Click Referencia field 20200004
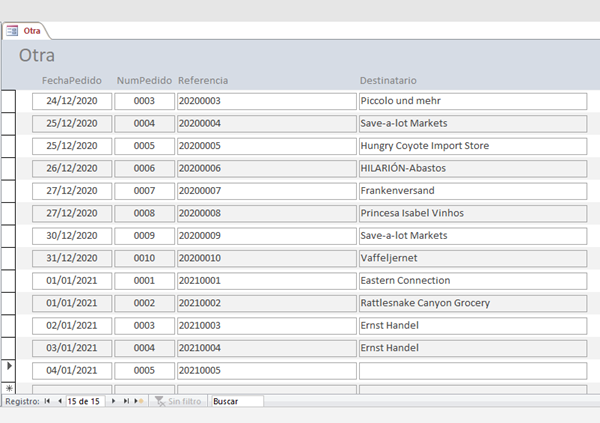The width and height of the screenshot is (600, 423). click(x=266, y=124)
